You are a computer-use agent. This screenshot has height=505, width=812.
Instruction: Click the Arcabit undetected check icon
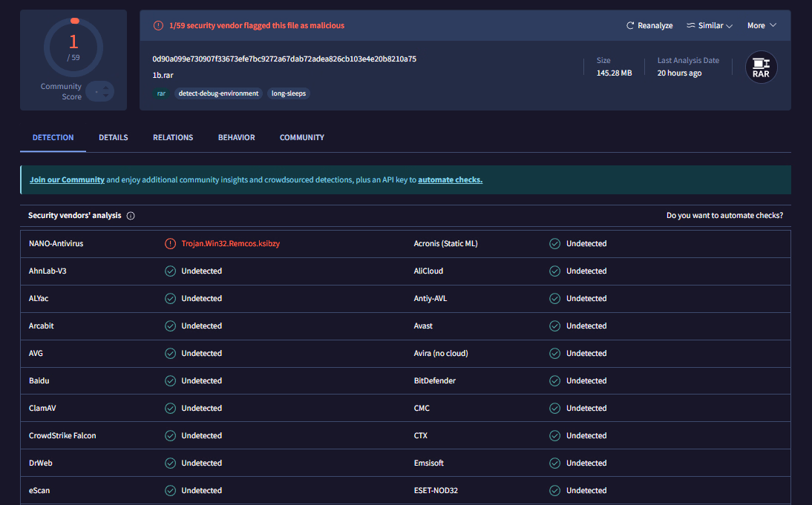[171, 326]
